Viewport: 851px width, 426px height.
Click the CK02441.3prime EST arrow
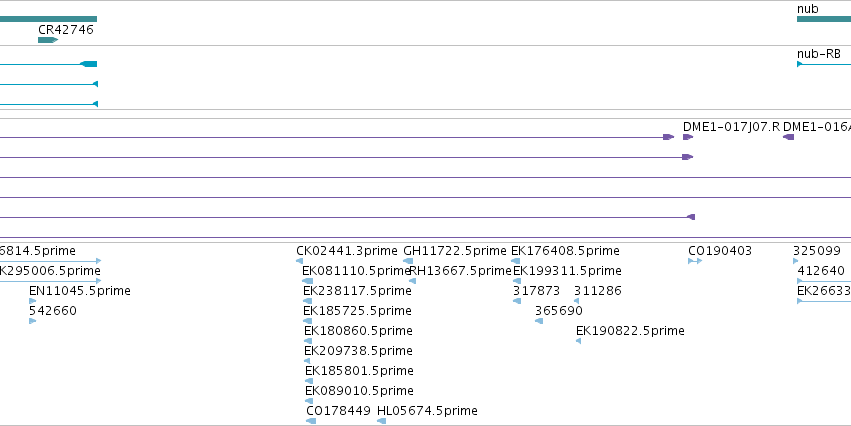(x=300, y=261)
